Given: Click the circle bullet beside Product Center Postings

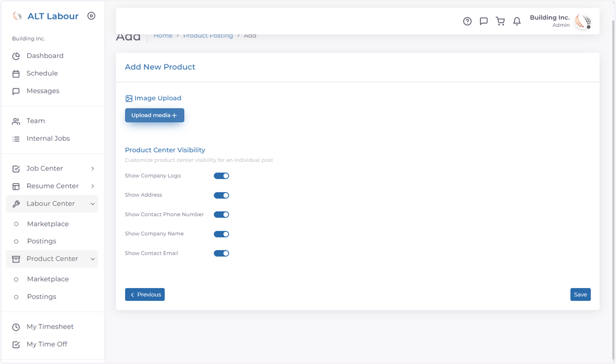Looking at the screenshot, I should [16, 297].
